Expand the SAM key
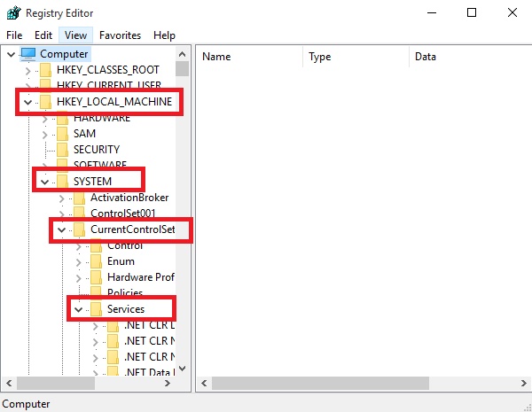The image size is (532, 412). pos(45,135)
